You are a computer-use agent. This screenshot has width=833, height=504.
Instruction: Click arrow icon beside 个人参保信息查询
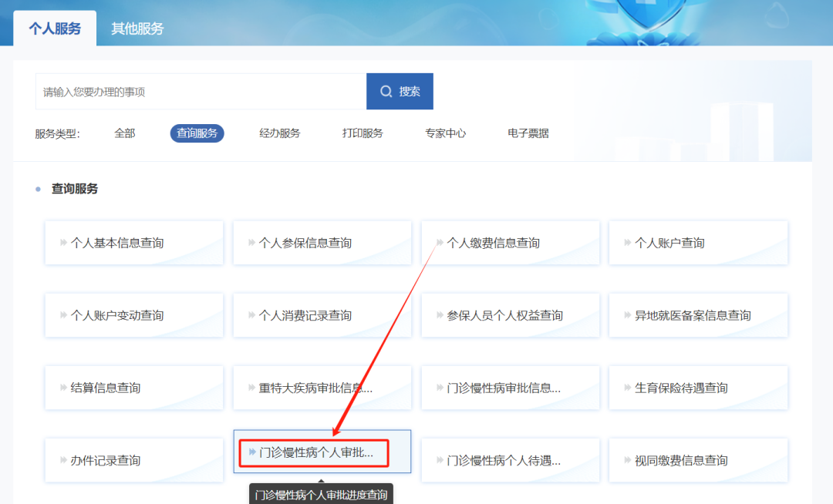(x=251, y=243)
